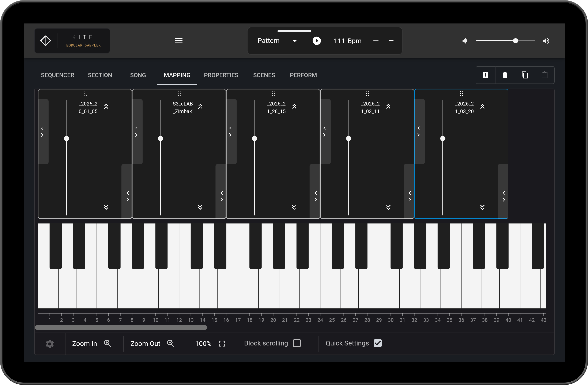Click the clipboard paste icon
Viewport: 588px width, 385px height.
(x=544, y=75)
